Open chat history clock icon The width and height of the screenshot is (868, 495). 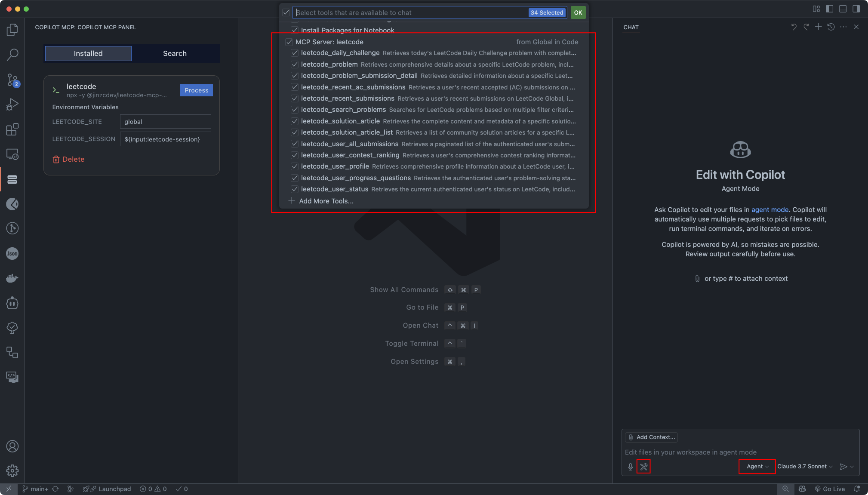[x=831, y=27]
